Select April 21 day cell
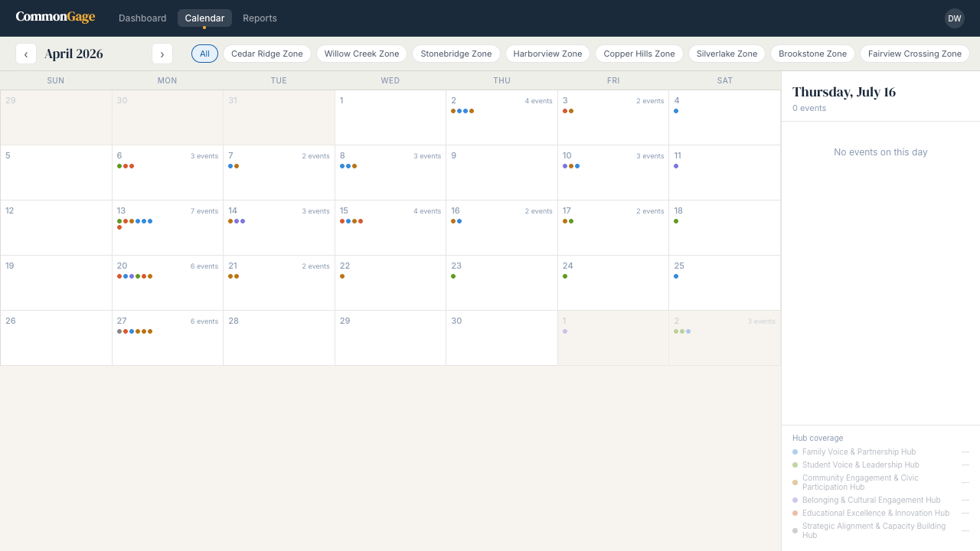 pyautogui.click(x=279, y=282)
